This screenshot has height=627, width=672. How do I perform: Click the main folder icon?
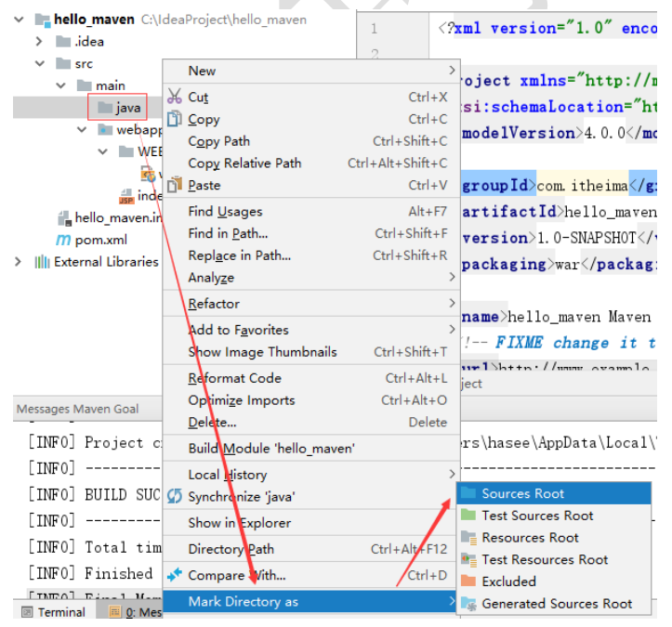85,85
